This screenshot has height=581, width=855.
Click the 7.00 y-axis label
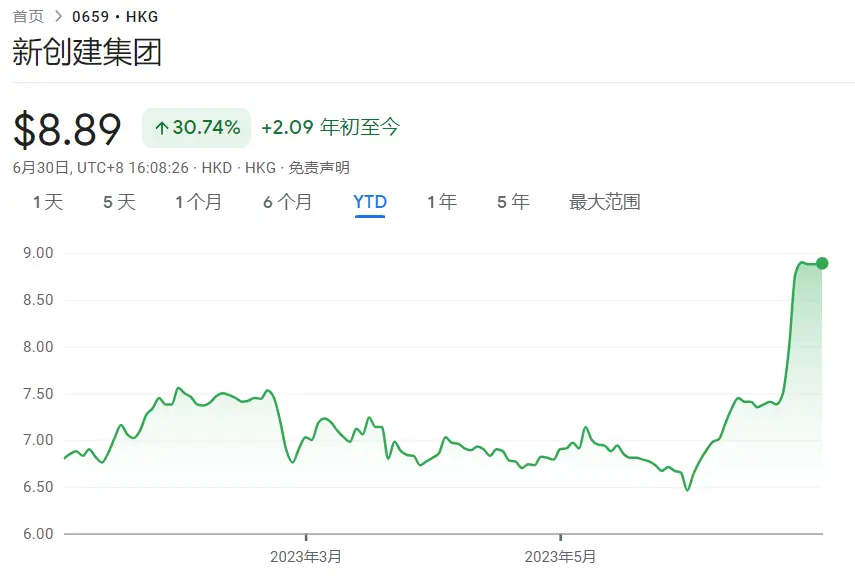click(x=38, y=440)
